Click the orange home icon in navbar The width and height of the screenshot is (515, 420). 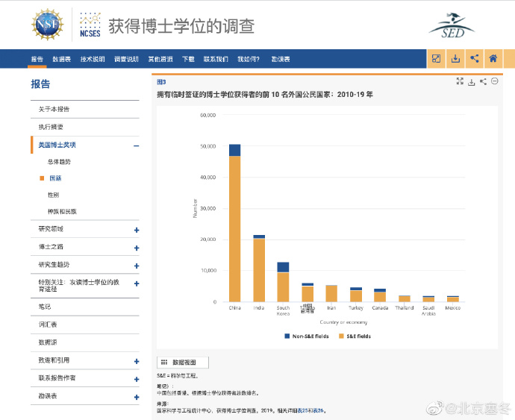click(x=493, y=59)
